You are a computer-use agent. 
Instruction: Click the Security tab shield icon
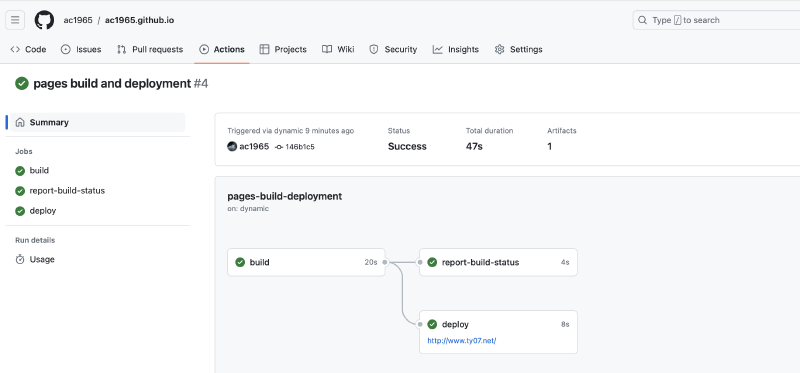[x=374, y=49]
